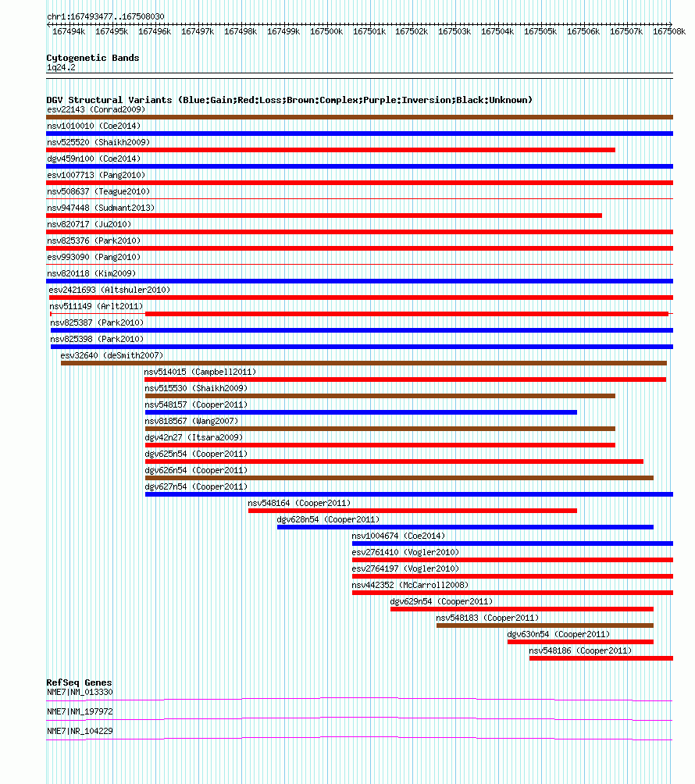Click the brown bar under esv22143
695x784 pixels.
[x=359, y=117]
